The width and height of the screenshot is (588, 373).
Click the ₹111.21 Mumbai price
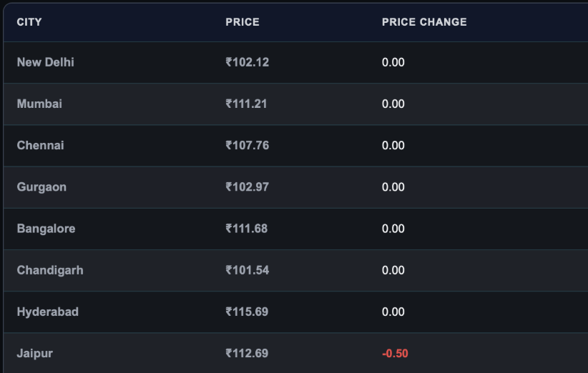tap(246, 104)
